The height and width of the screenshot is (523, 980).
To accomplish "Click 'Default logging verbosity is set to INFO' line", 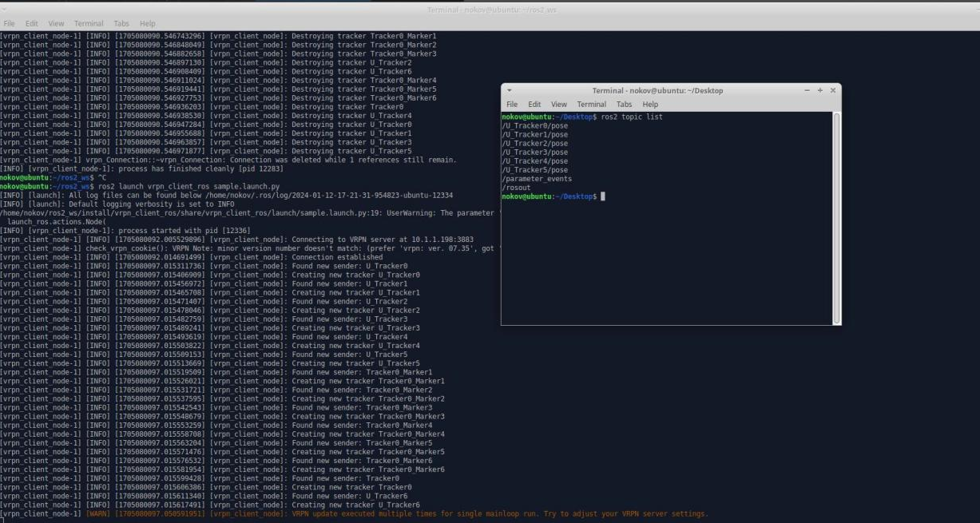I will coord(117,204).
